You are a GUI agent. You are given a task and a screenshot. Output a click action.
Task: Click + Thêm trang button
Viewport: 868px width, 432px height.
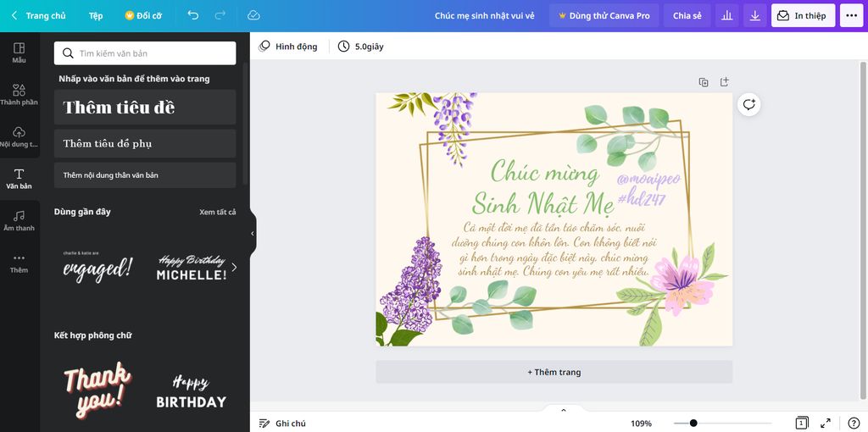point(554,372)
